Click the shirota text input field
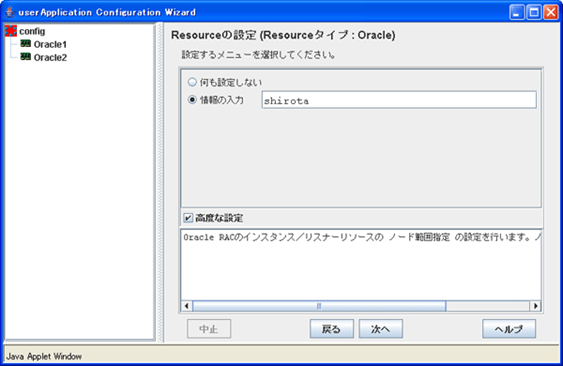The width and height of the screenshot is (563, 366). click(399, 100)
